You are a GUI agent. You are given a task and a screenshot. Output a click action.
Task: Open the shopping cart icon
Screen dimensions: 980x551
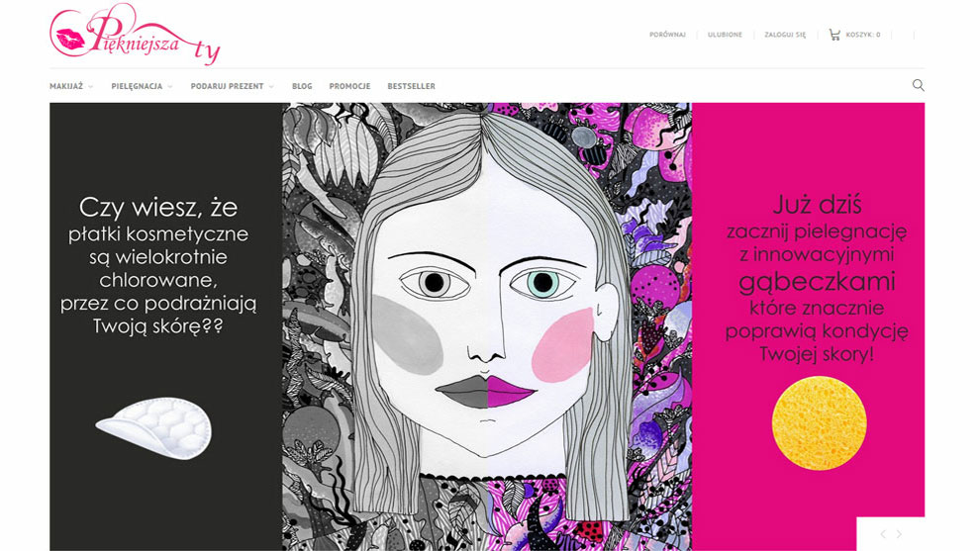(x=834, y=35)
